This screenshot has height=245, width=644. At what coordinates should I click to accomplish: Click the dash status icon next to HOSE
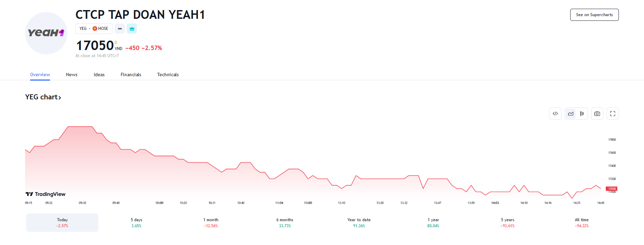coord(120,29)
